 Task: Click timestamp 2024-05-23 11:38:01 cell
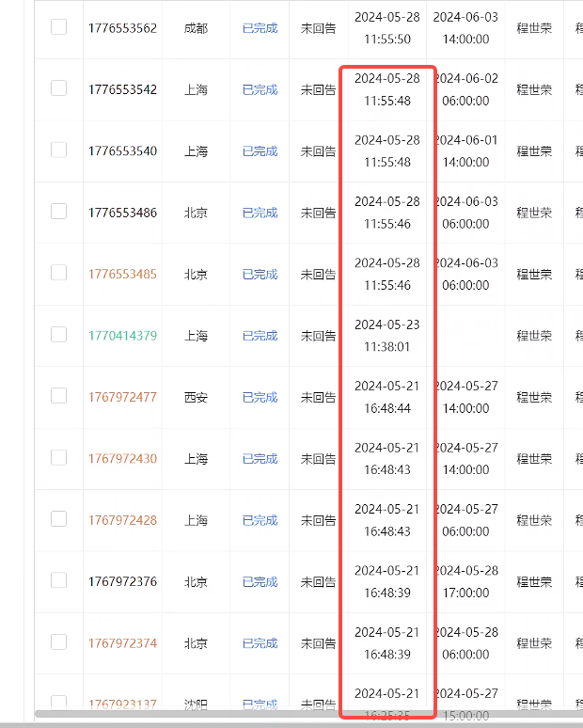(387, 335)
